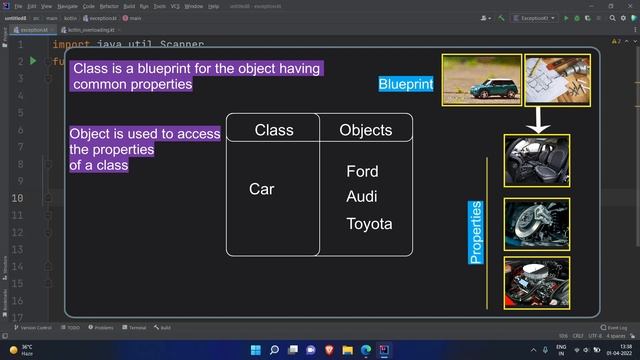Click the green Run button in toolbar
The height and width of the screenshot is (360, 640).
(x=566, y=18)
